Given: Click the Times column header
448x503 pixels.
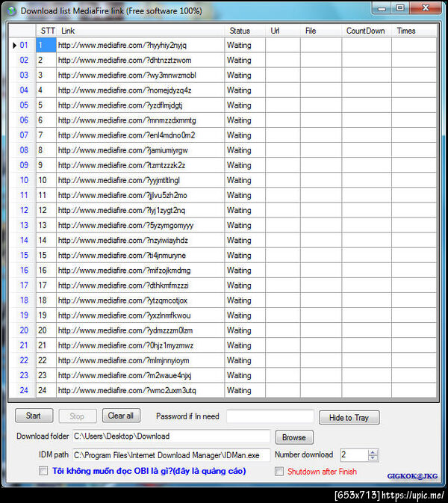Looking at the screenshot, I should pyautogui.click(x=414, y=31).
